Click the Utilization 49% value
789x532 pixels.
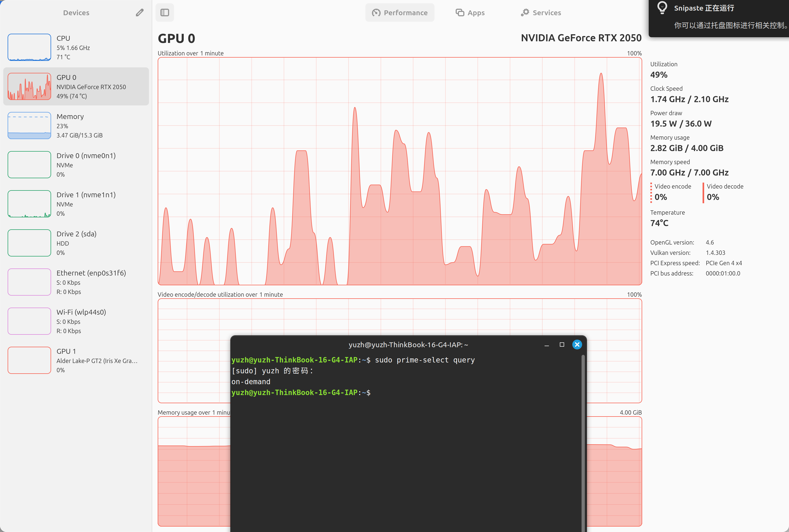[x=658, y=75]
